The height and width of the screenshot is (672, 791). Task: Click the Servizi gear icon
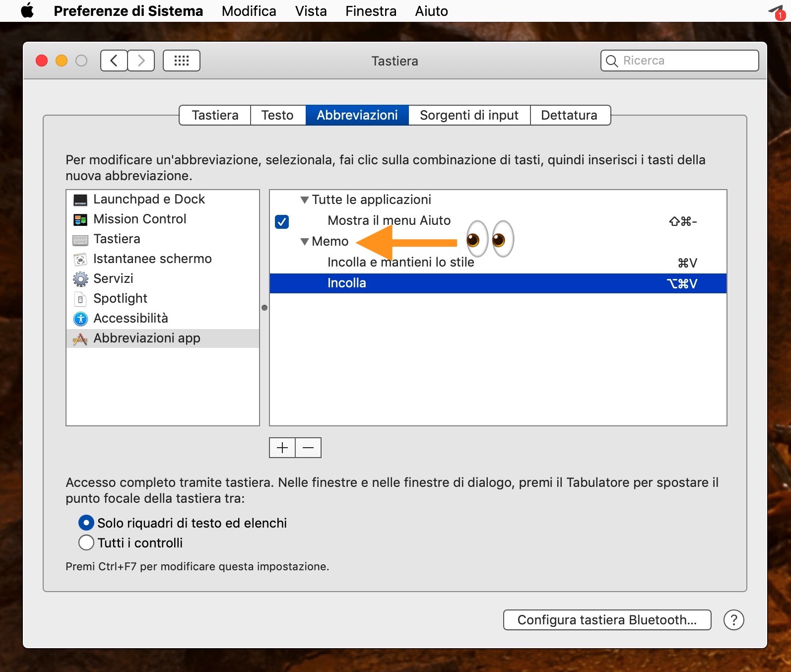(80, 279)
